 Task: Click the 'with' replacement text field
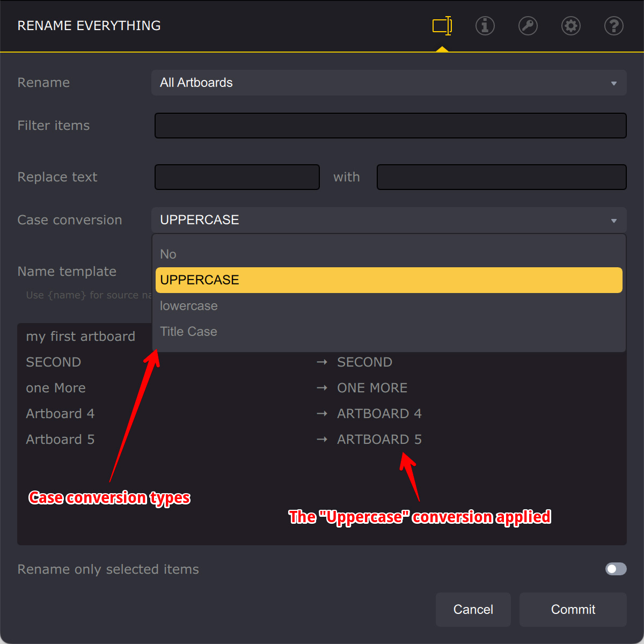501,177
